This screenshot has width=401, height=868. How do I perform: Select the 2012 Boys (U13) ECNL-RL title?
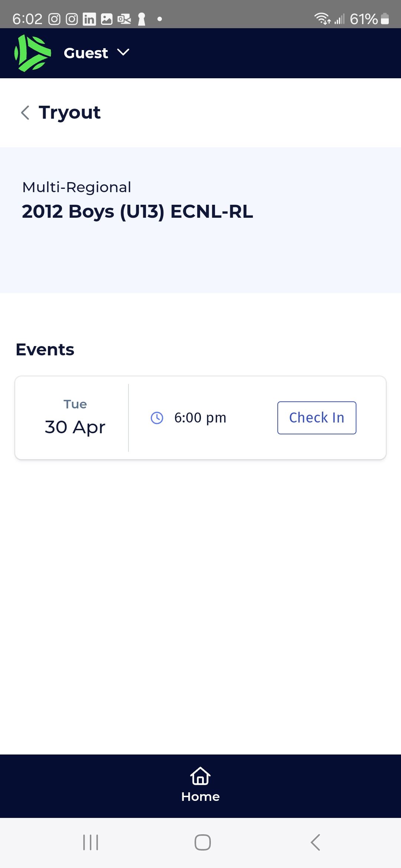[x=137, y=211]
